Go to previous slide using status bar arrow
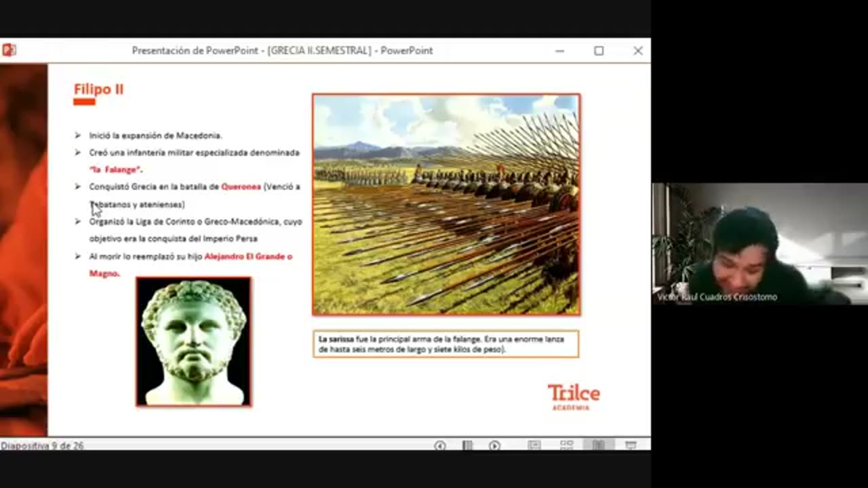This screenshot has width=868, height=488. [440, 445]
